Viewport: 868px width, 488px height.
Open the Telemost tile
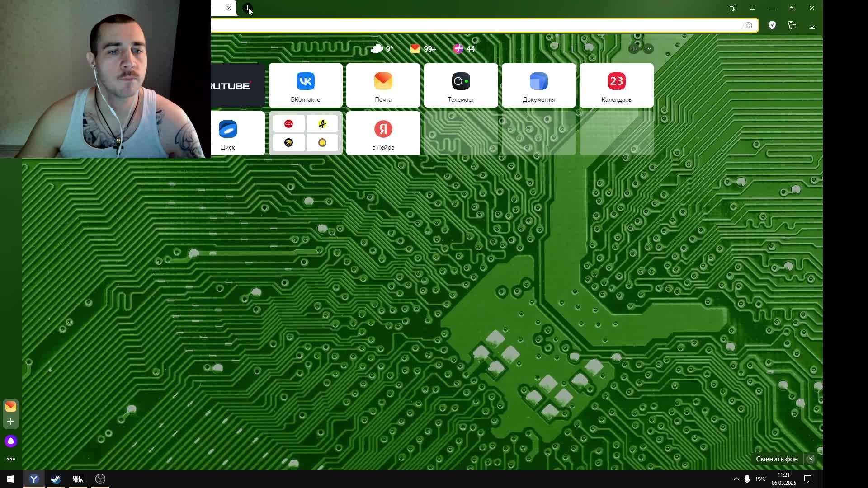pyautogui.click(x=461, y=85)
